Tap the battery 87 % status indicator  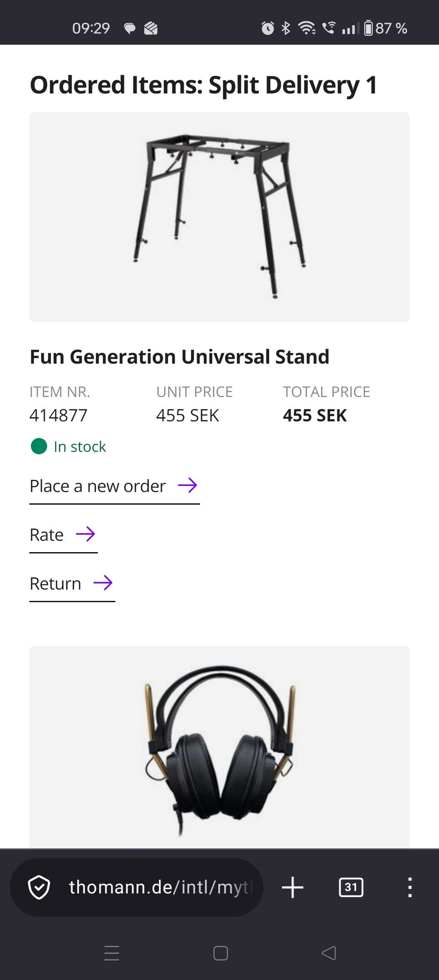tap(385, 28)
